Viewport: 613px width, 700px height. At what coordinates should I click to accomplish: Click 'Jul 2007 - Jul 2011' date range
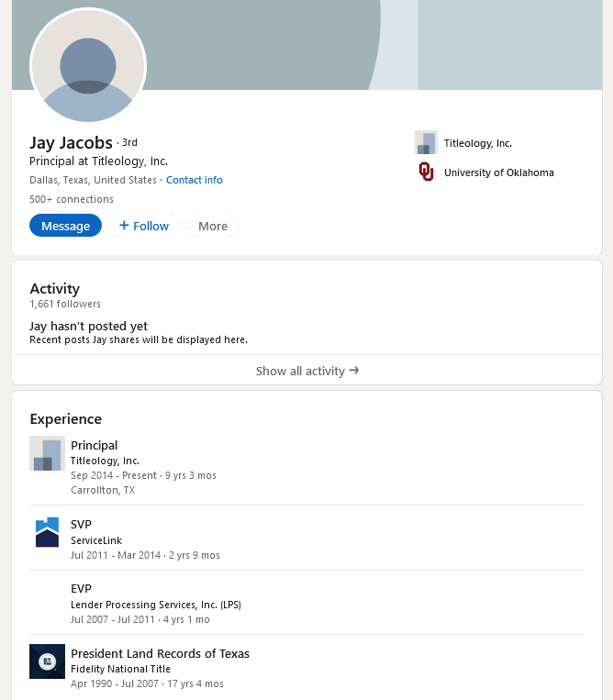[112, 619]
